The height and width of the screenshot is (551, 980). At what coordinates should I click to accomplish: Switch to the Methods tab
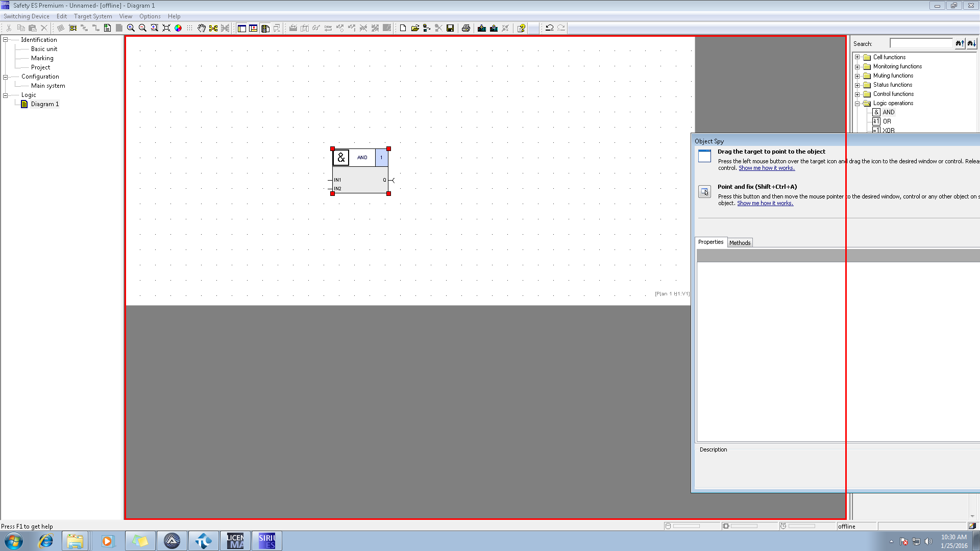[740, 243]
